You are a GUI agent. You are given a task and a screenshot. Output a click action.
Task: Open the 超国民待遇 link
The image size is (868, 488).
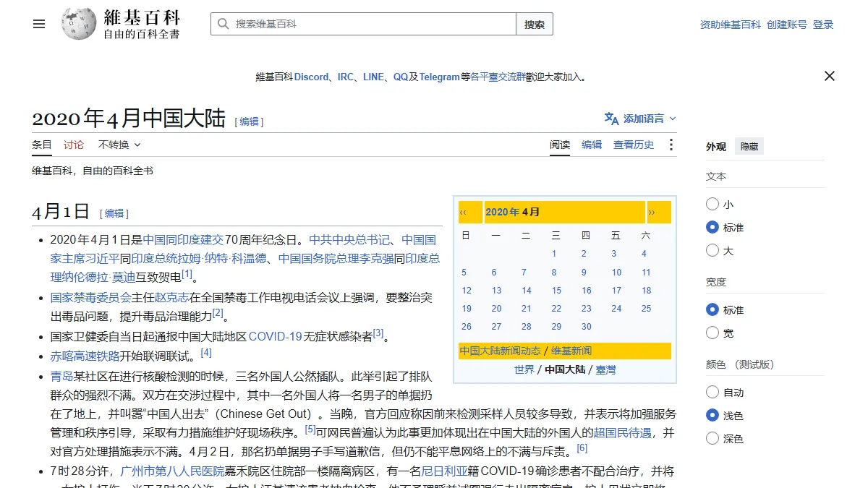[623, 433]
